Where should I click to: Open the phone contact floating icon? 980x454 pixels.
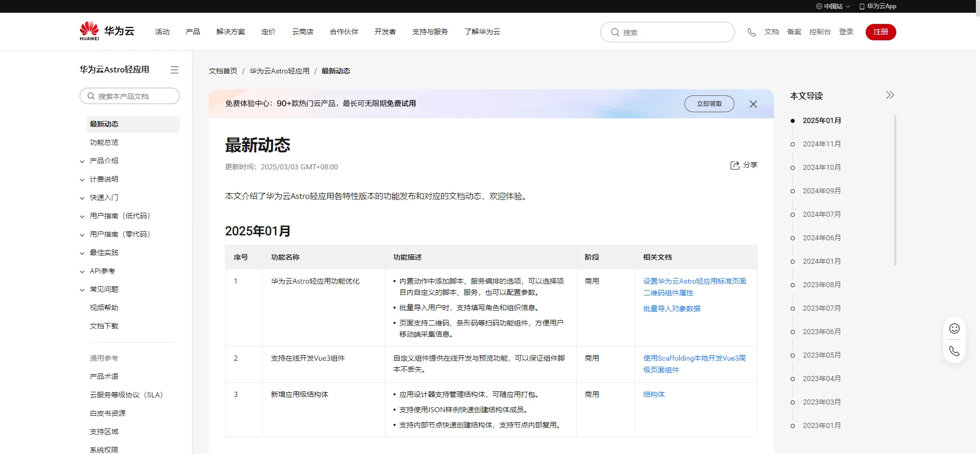(954, 351)
